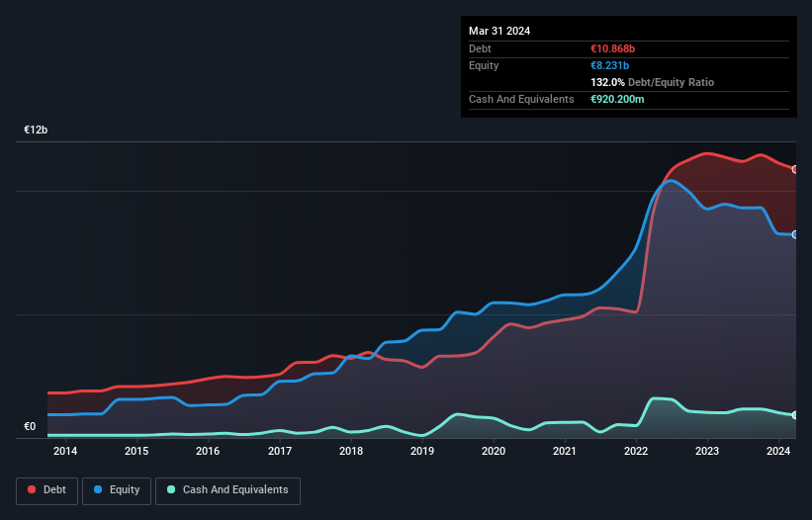
Task: Click the €920.200m cash value
Action: (617, 99)
